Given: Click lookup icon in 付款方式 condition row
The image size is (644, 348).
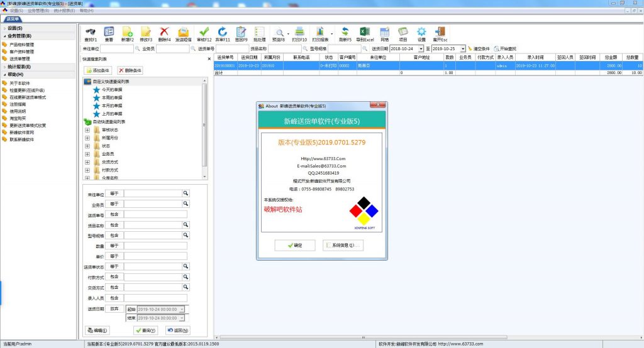Looking at the screenshot, I should 186,276.
